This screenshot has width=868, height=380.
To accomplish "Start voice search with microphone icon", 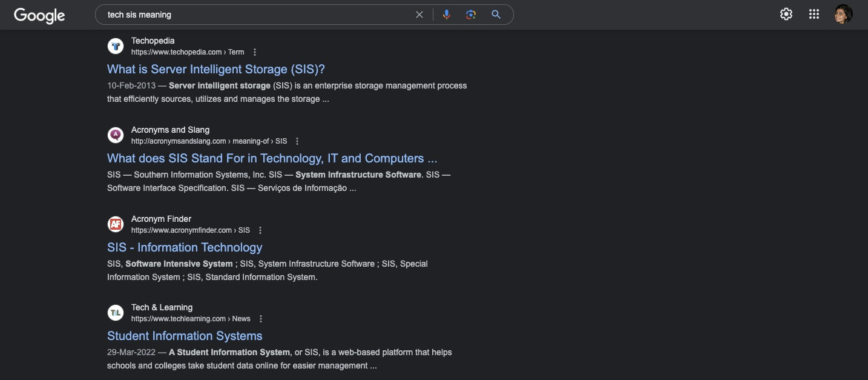I will tap(447, 15).
